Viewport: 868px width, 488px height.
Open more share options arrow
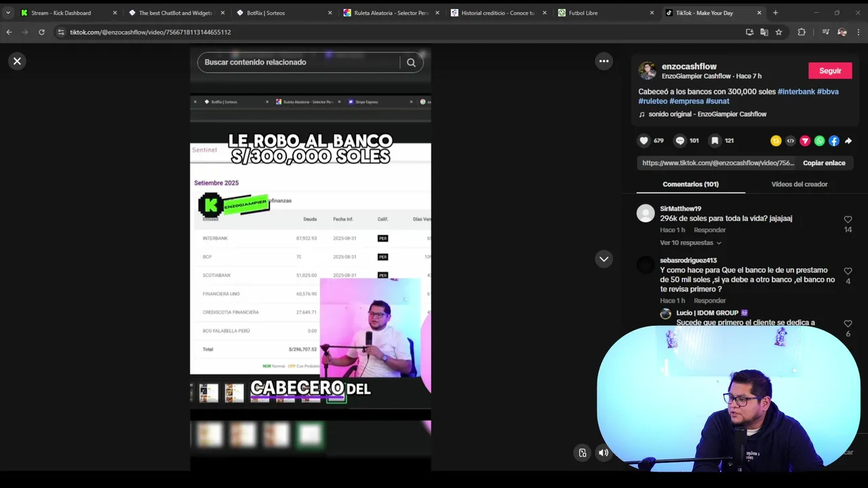848,141
